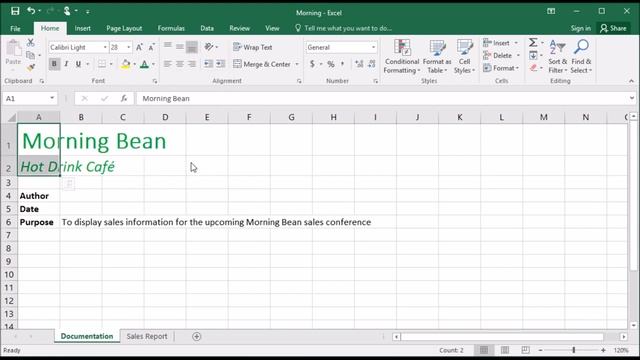The width and height of the screenshot is (640, 360).
Task: Undo the last action
Action: 31,11
